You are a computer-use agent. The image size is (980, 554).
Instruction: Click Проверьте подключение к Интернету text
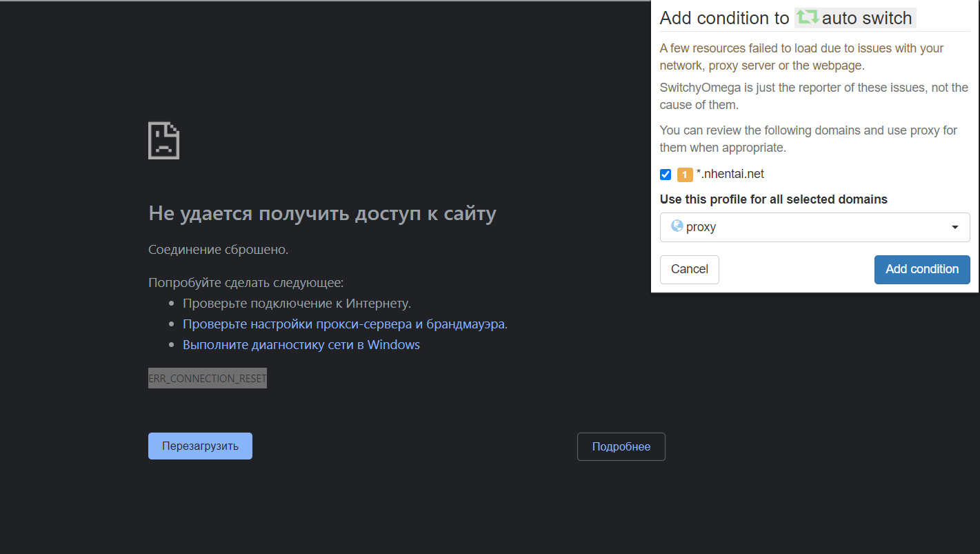pyautogui.click(x=297, y=303)
